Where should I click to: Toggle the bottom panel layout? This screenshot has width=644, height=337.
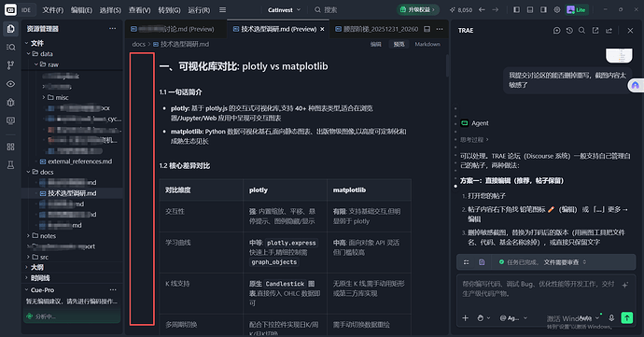pos(530,10)
